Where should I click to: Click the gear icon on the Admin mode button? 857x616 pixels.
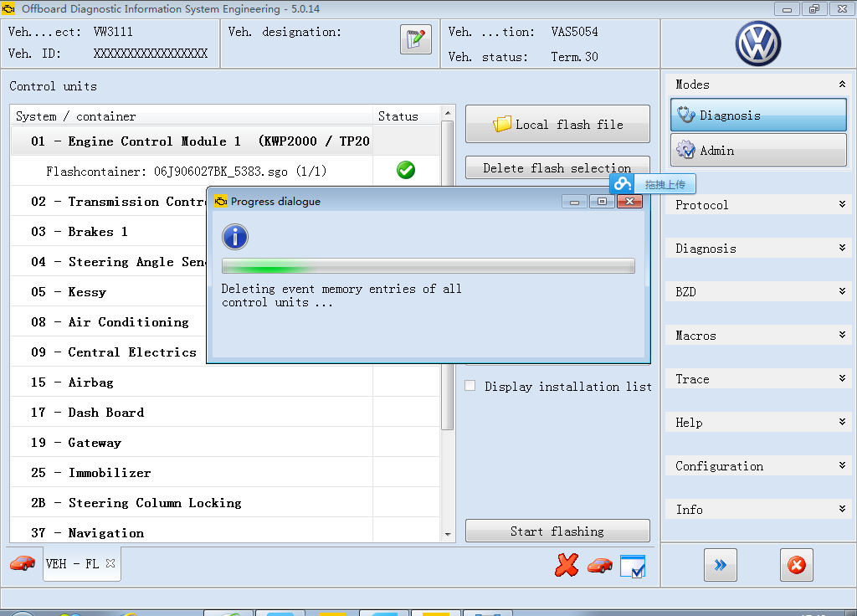(685, 150)
